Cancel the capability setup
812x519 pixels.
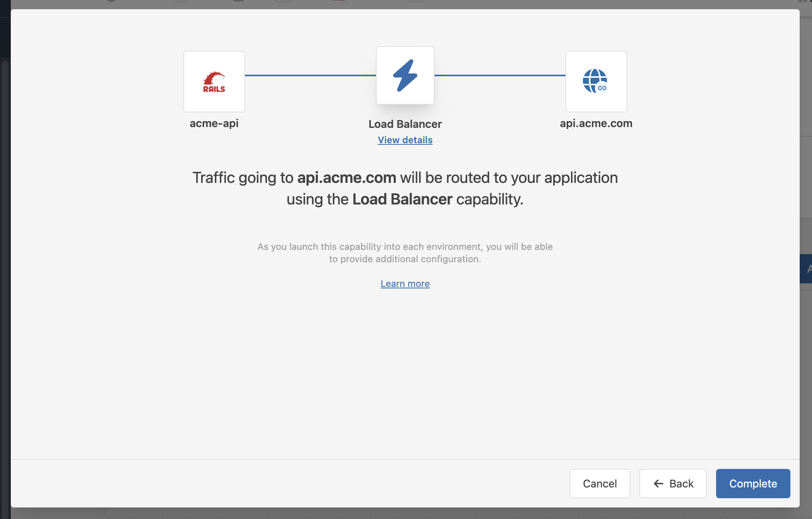[x=599, y=484]
